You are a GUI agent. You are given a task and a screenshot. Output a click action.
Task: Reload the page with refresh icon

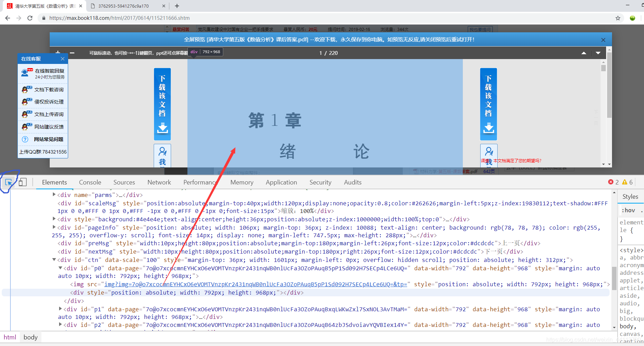point(30,18)
